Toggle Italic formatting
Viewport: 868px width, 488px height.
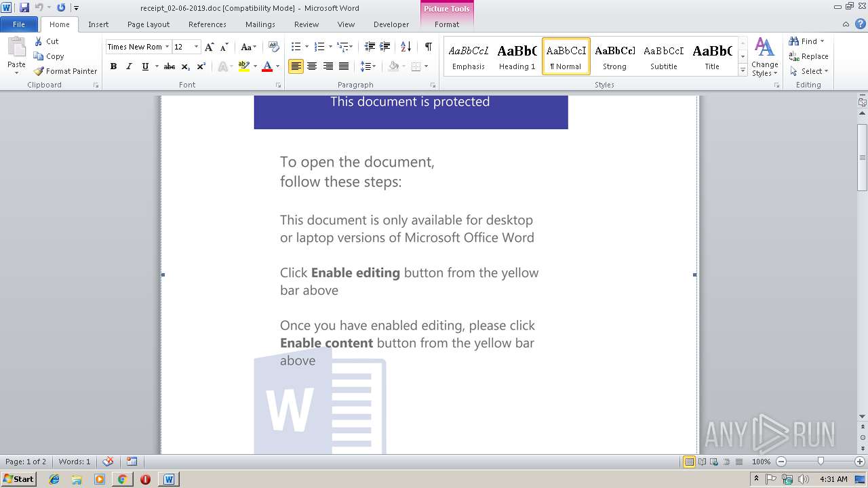click(129, 66)
